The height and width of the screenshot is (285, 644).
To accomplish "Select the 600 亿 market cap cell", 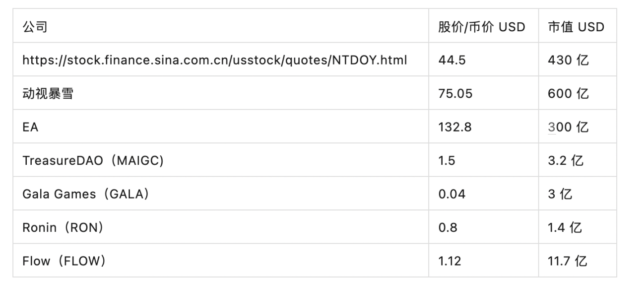I will point(568,93).
